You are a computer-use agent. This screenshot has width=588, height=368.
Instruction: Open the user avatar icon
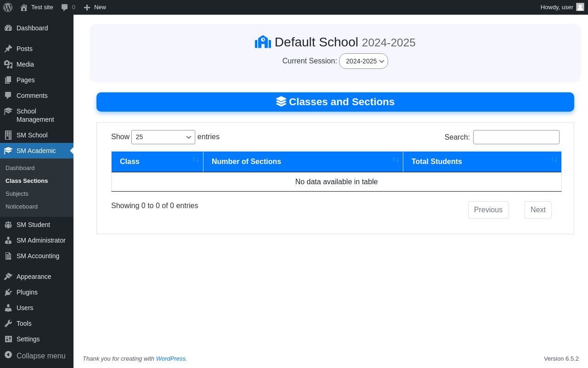pos(580,7)
